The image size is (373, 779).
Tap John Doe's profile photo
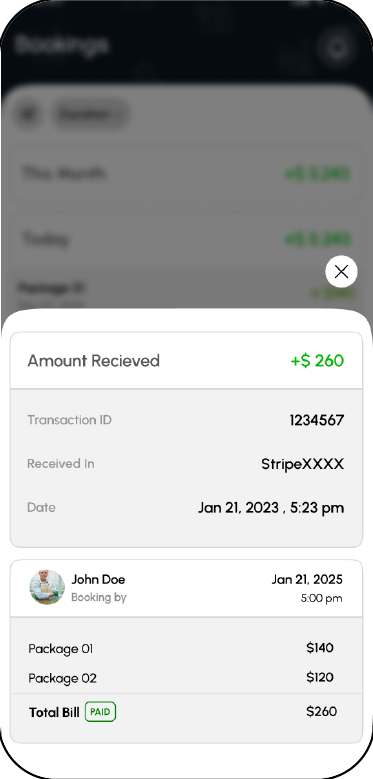(x=47, y=587)
